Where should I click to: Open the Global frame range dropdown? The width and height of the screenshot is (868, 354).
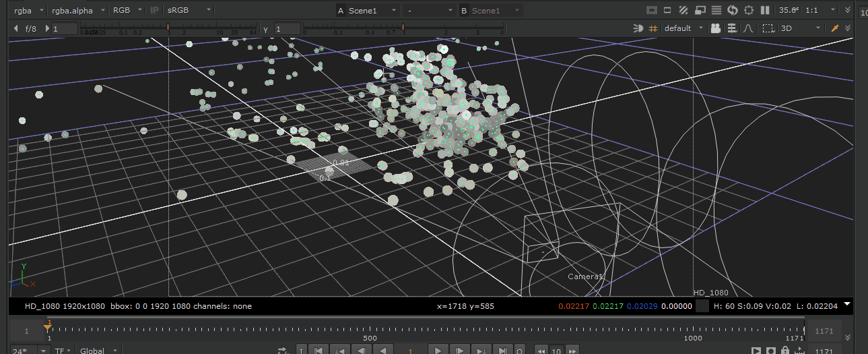tap(98, 351)
